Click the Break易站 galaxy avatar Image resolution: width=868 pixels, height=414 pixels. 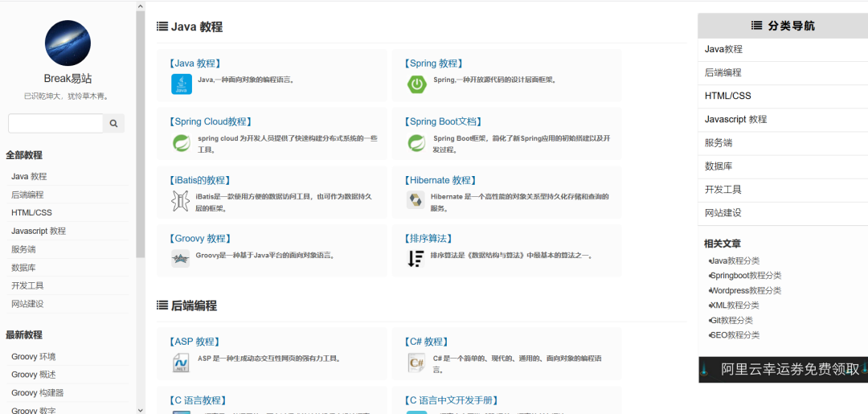pyautogui.click(x=68, y=43)
